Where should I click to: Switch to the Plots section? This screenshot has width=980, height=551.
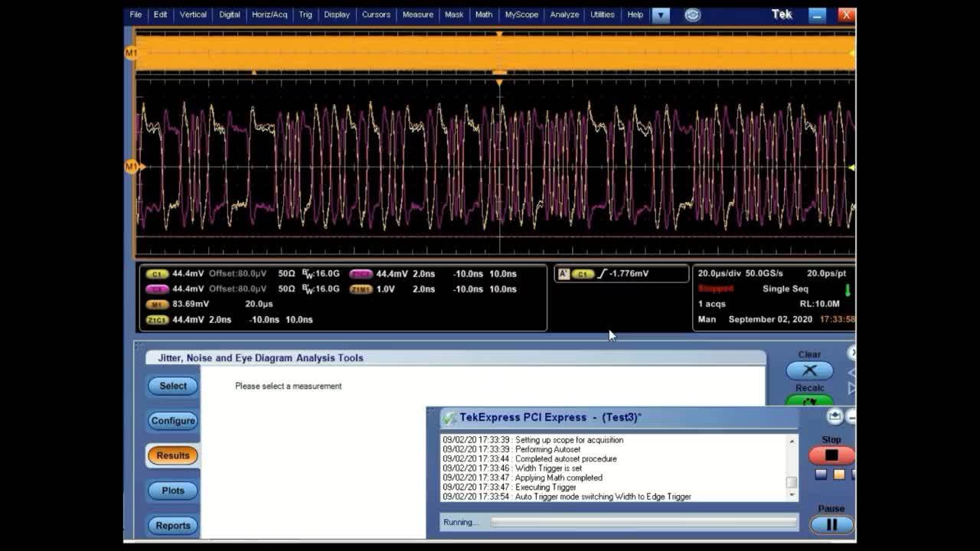coord(172,491)
